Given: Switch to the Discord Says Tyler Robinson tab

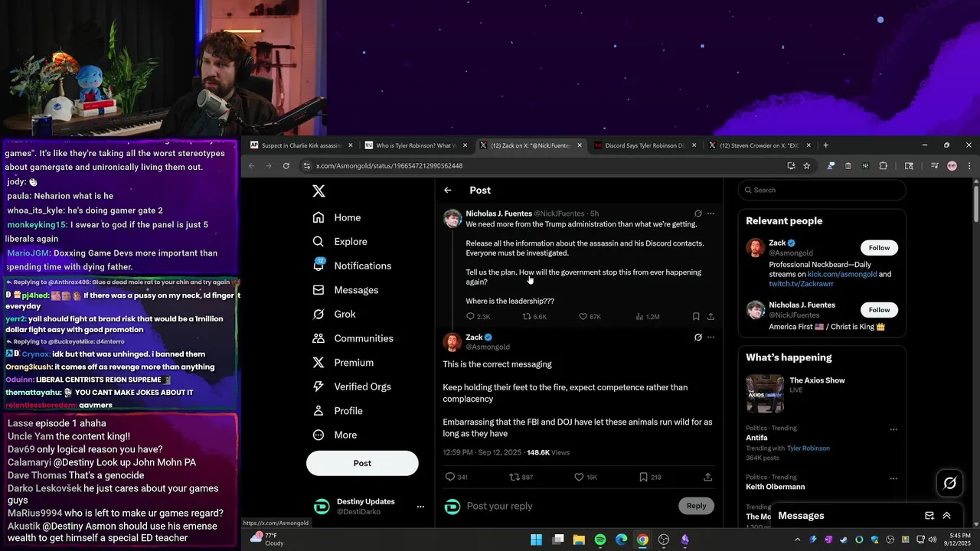Looking at the screenshot, I should [645, 145].
